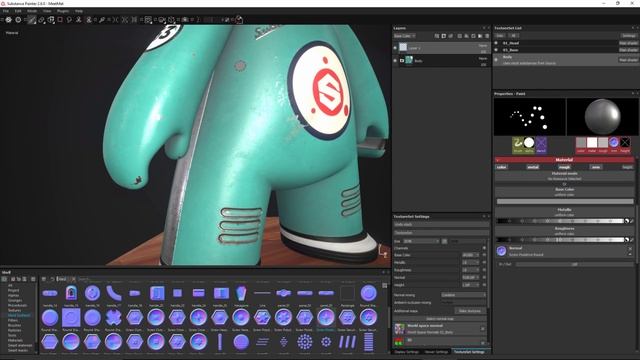Screen dimensions: 640x360
Task: Click the Main shader button for 01_Head
Action: point(629,43)
